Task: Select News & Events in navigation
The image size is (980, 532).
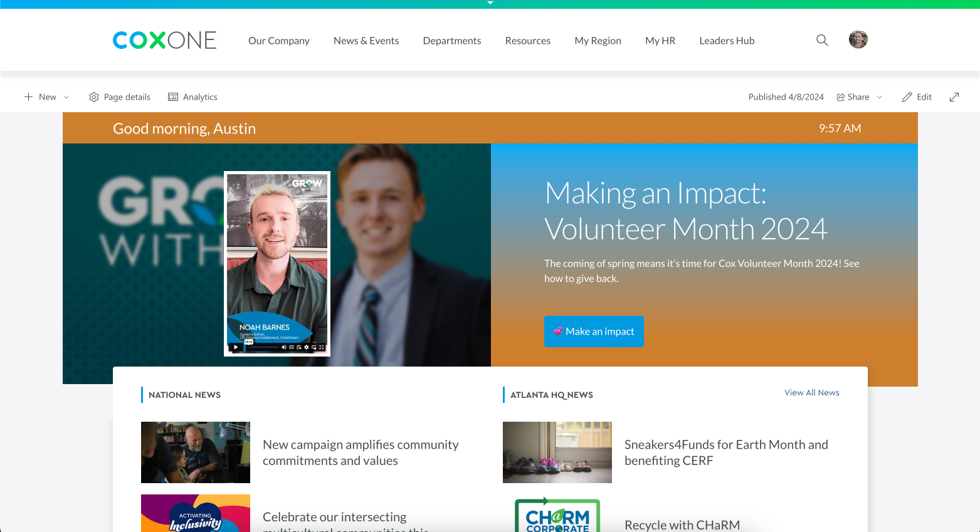Action: [366, 41]
